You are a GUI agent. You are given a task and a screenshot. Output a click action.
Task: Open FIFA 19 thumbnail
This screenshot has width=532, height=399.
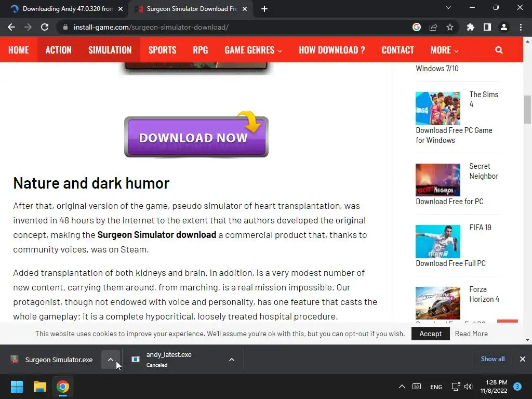point(438,241)
